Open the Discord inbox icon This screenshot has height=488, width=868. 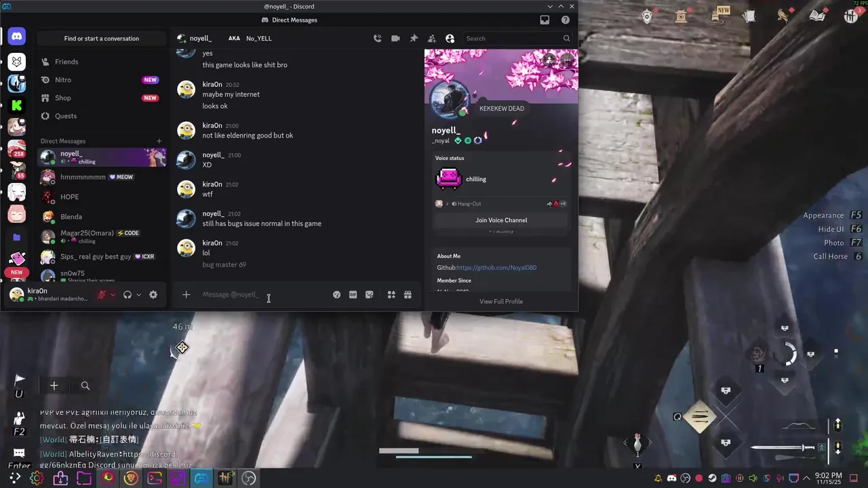tap(545, 20)
